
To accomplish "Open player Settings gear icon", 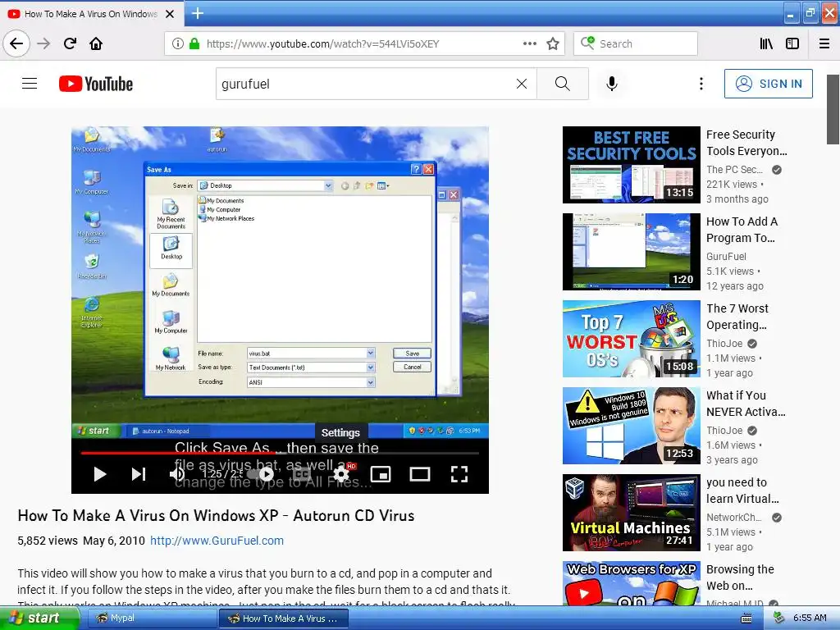I will click(x=341, y=474).
